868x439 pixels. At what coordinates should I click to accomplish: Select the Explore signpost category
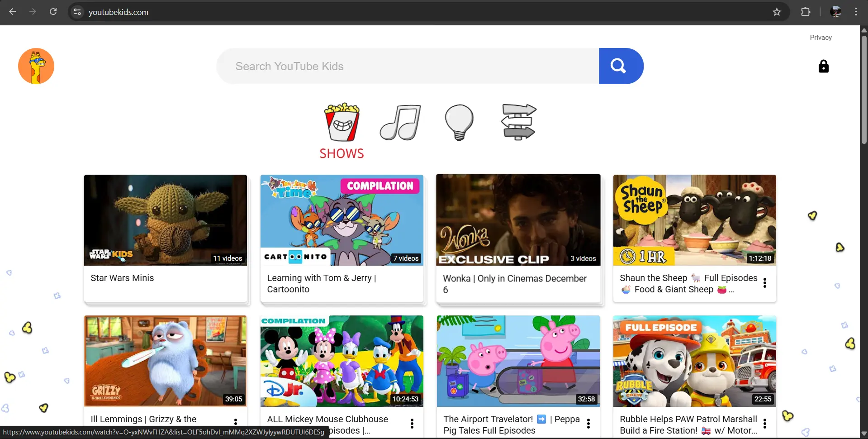pyautogui.click(x=518, y=122)
